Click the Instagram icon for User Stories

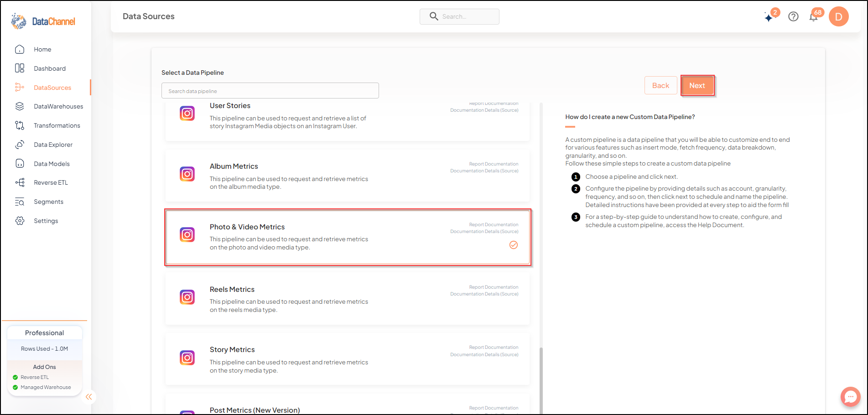click(x=187, y=114)
